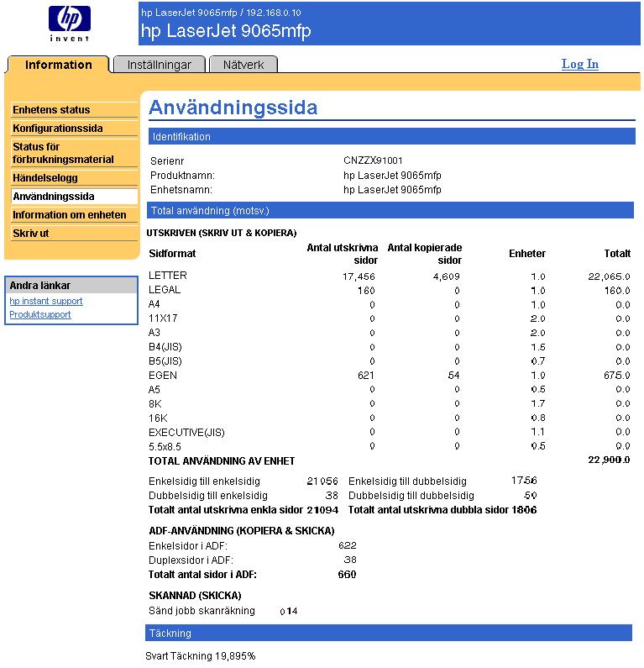Click the Sidformat column header
Viewport: 644px width, 668px height.
pos(172,254)
